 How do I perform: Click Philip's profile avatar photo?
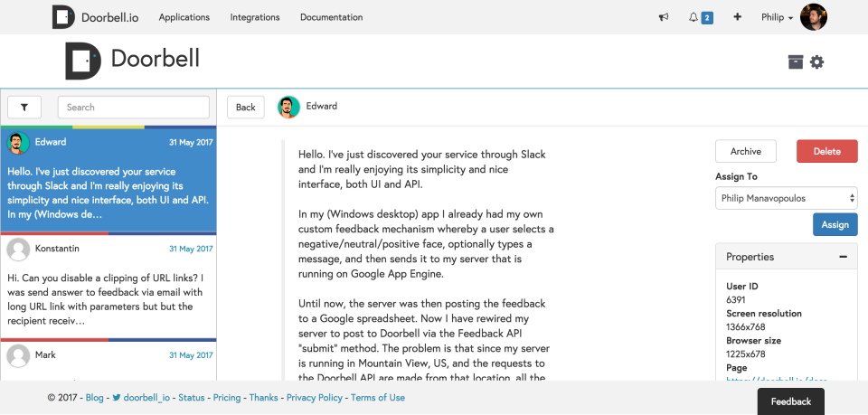[x=814, y=17]
